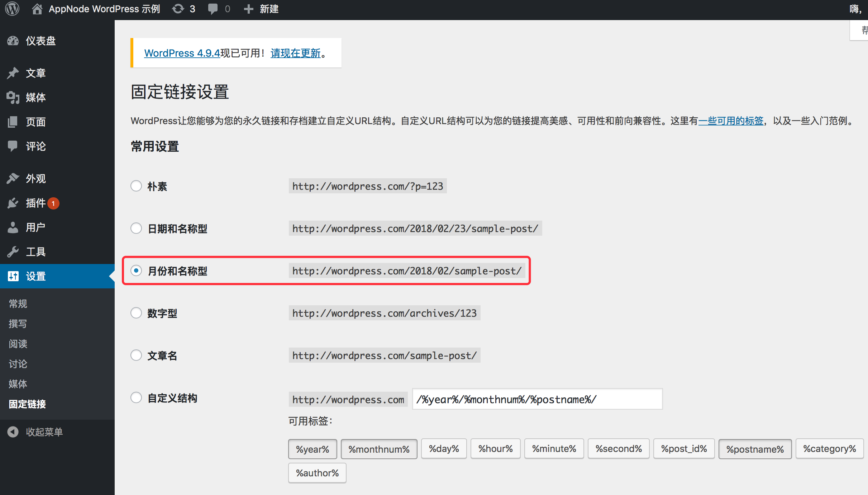Click the %day% tag button
The width and height of the screenshot is (868, 495).
444,449
